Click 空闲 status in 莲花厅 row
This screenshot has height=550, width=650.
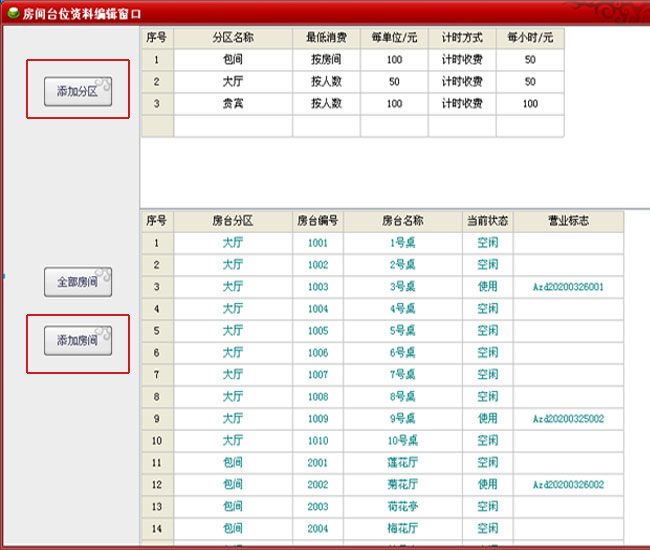488,463
